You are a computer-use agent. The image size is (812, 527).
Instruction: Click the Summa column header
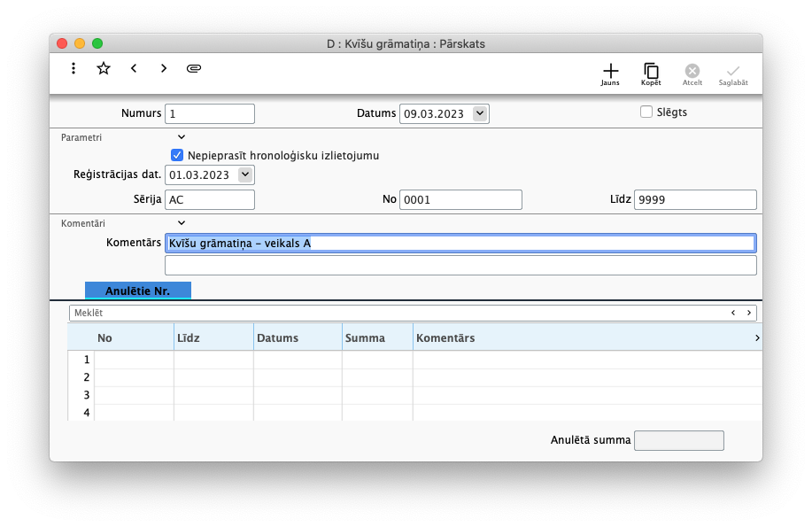377,337
